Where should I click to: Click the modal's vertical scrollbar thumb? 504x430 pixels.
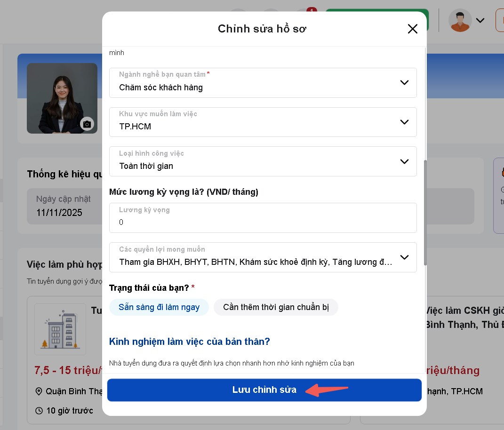point(425,213)
